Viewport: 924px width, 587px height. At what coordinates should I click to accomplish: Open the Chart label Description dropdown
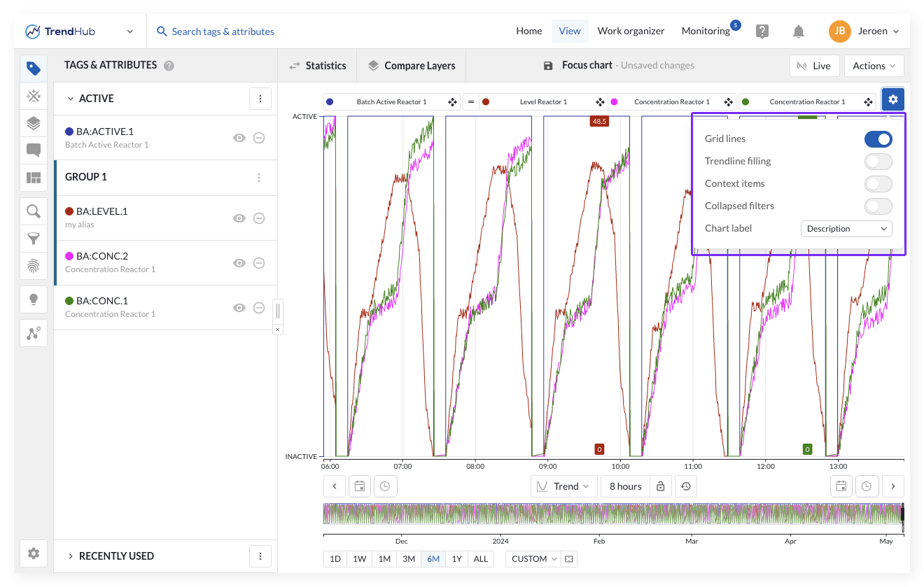[x=846, y=229]
